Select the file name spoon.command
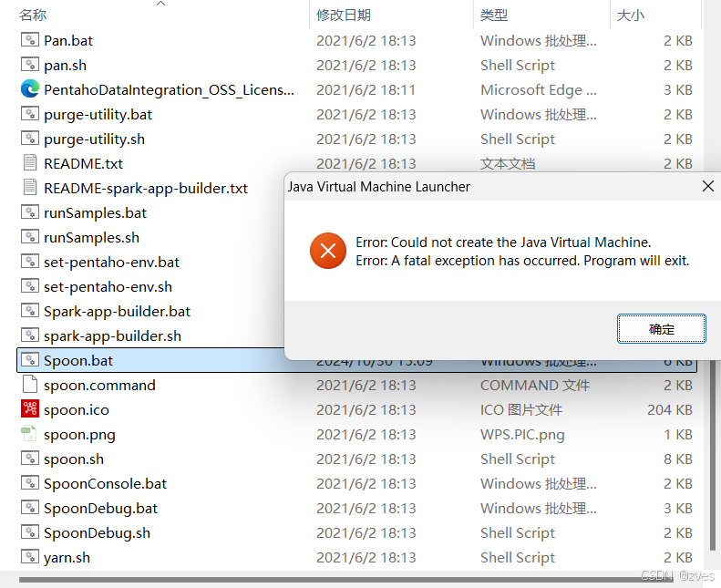The image size is (721, 588). (99, 386)
